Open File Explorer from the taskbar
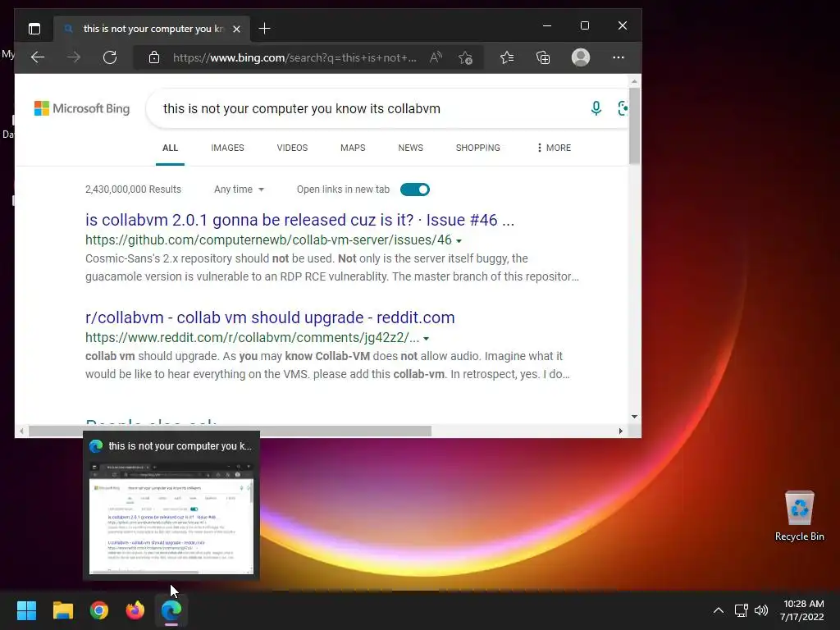 62,610
